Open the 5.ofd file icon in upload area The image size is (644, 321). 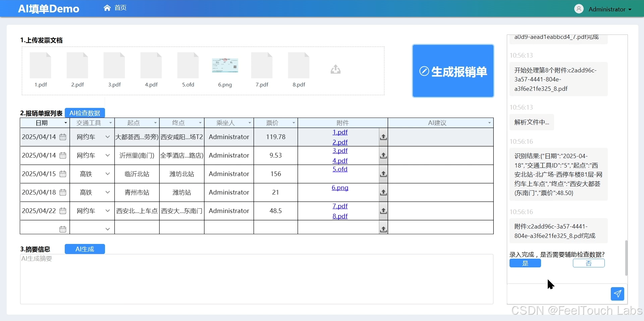pos(188,65)
